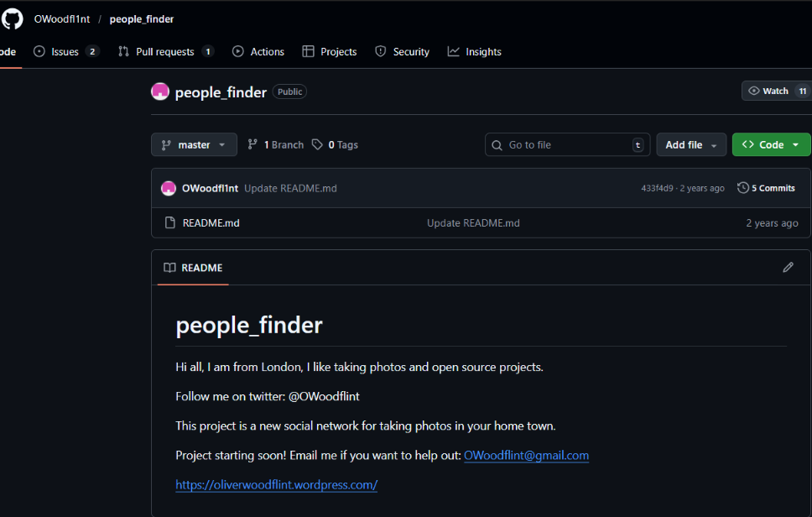Click the tag icon next to 0 Tags
The height and width of the screenshot is (517, 812).
[317, 145]
